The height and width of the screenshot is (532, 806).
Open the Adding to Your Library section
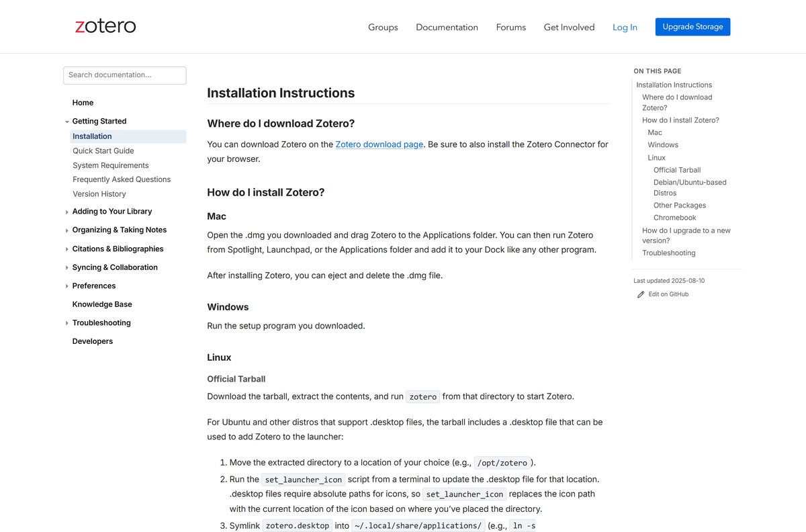pyautogui.click(x=112, y=212)
